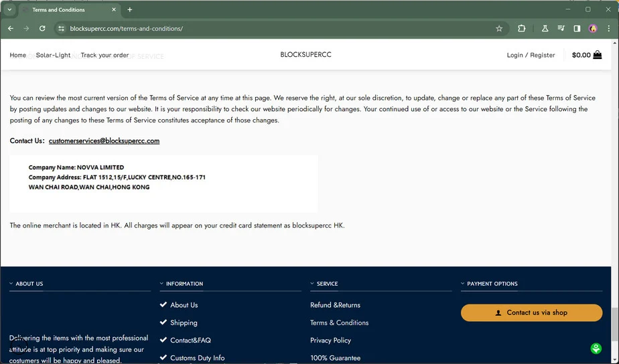Toggle the browser side panel icon
The image size is (619, 364).
[577, 29]
